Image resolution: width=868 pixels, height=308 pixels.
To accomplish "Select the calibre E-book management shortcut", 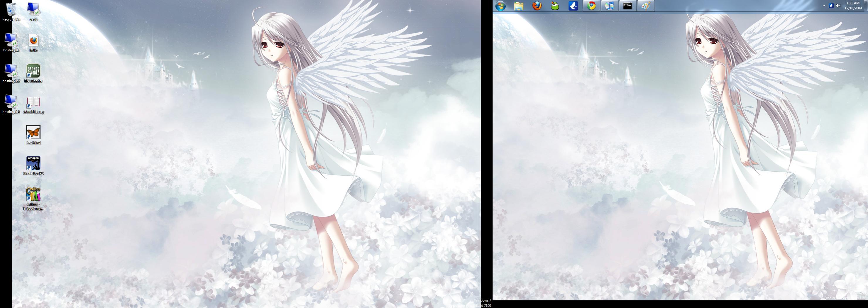I will 33,199.
